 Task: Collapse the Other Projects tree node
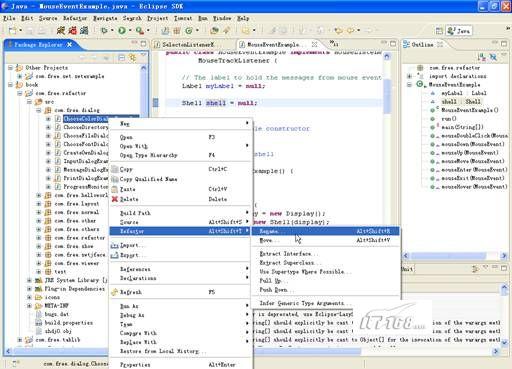coord(11,68)
